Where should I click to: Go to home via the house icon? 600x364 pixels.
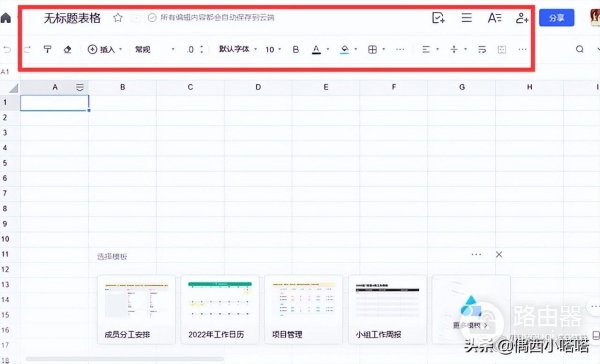pyautogui.click(x=5, y=18)
